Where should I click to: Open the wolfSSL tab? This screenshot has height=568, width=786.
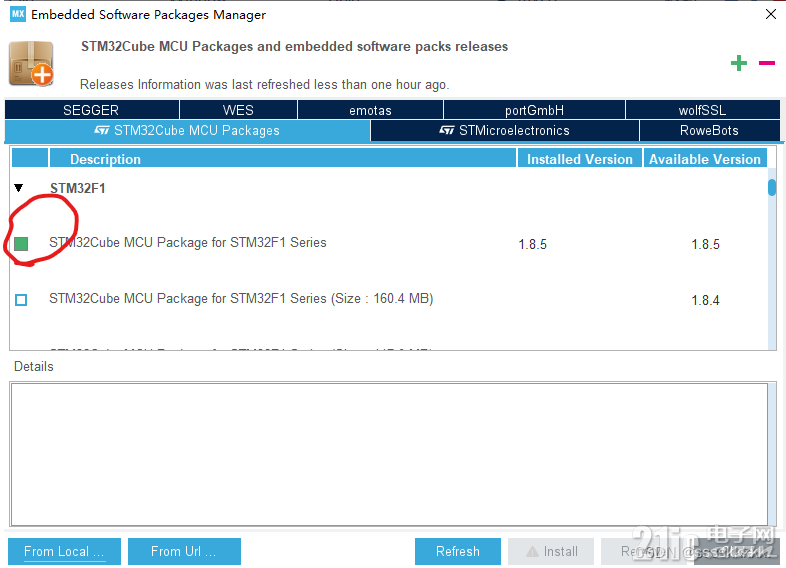pos(703,110)
